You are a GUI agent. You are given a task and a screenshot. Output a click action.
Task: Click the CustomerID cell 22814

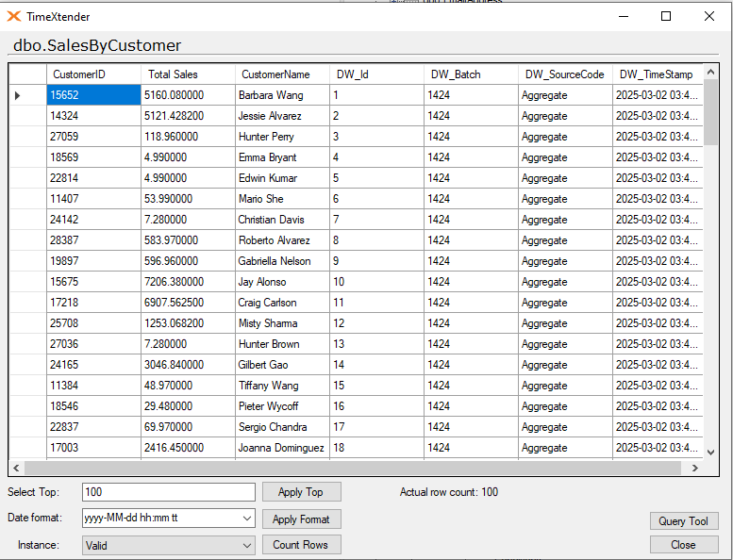click(x=93, y=178)
